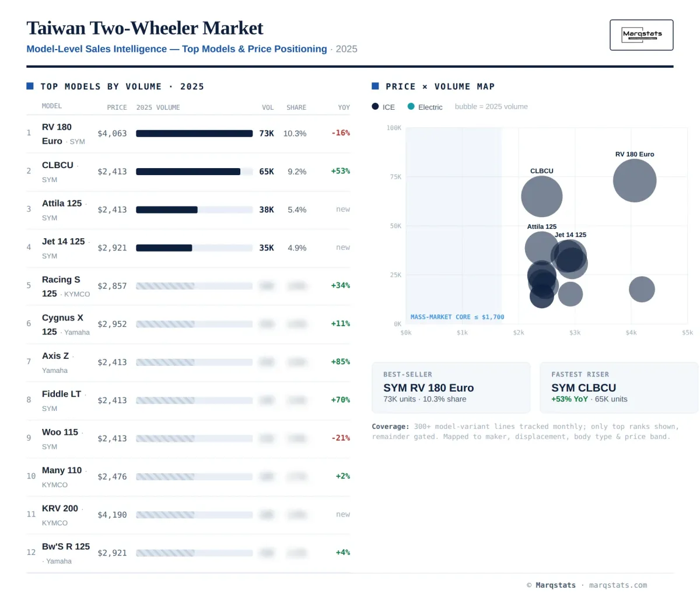Click the +11% YoY value
This screenshot has height=604, width=700.
click(x=341, y=323)
